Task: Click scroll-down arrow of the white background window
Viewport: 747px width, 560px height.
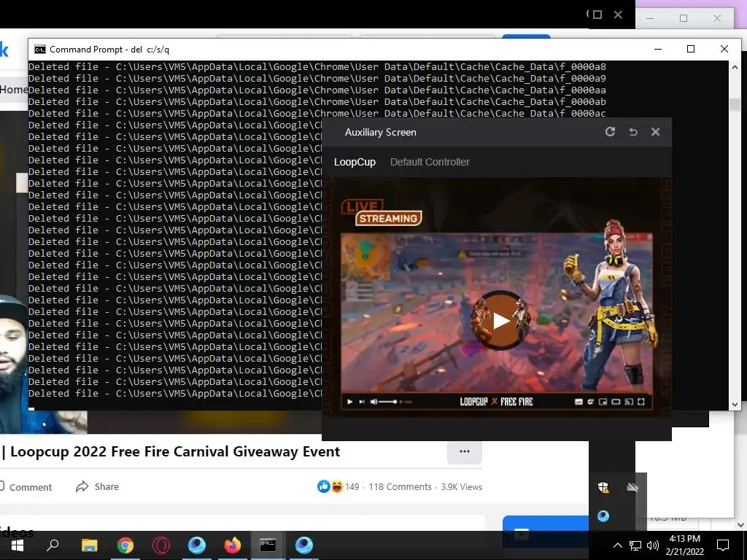Action: click(x=740, y=525)
